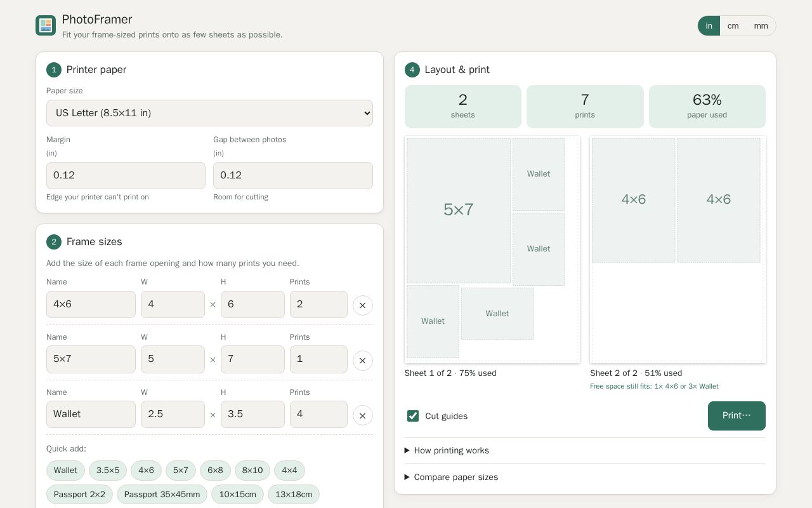Switch units to mm
The height and width of the screenshot is (508, 812).
[x=761, y=26]
